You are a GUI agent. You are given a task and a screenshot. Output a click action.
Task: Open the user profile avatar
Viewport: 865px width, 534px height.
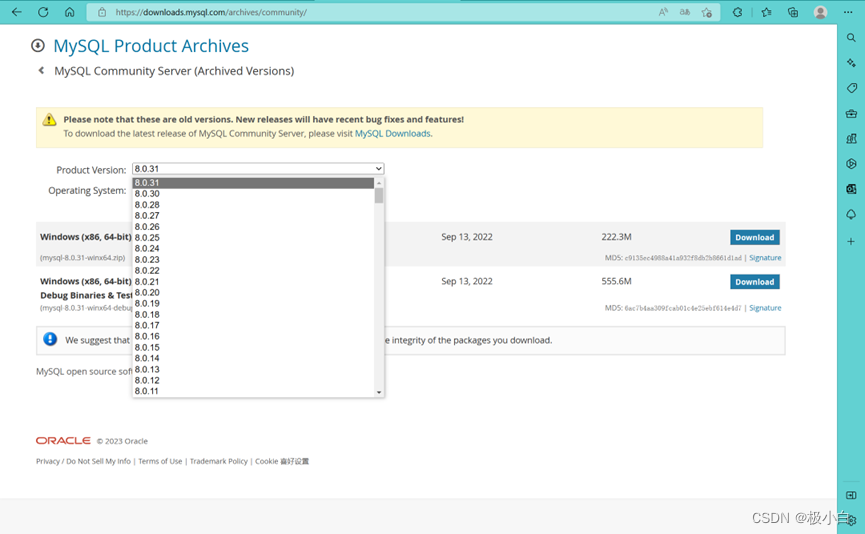tap(820, 12)
